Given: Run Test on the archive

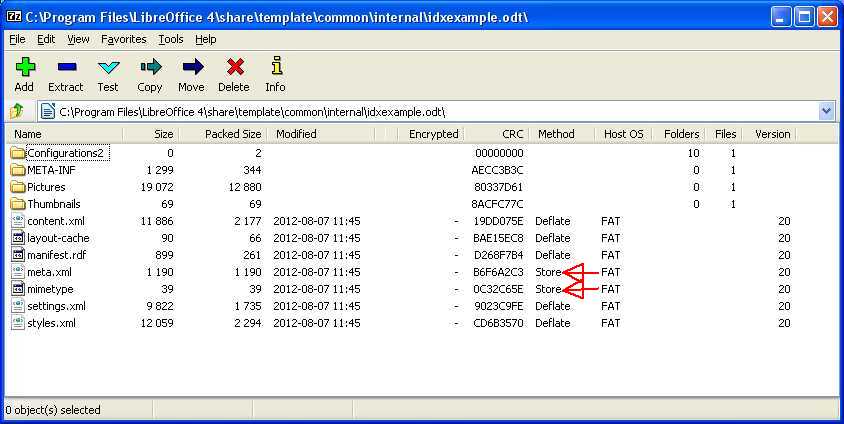Looking at the screenshot, I should [108, 68].
